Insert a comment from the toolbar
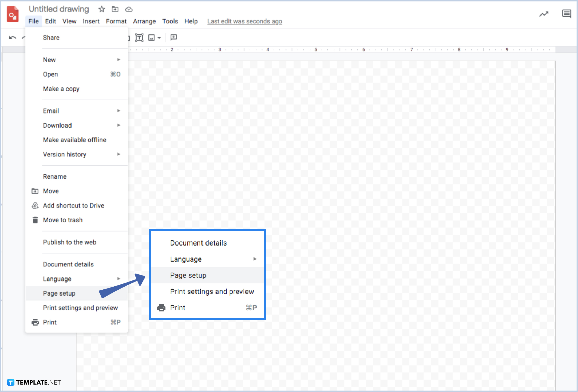This screenshot has width=578, height=392. [173, 37]
